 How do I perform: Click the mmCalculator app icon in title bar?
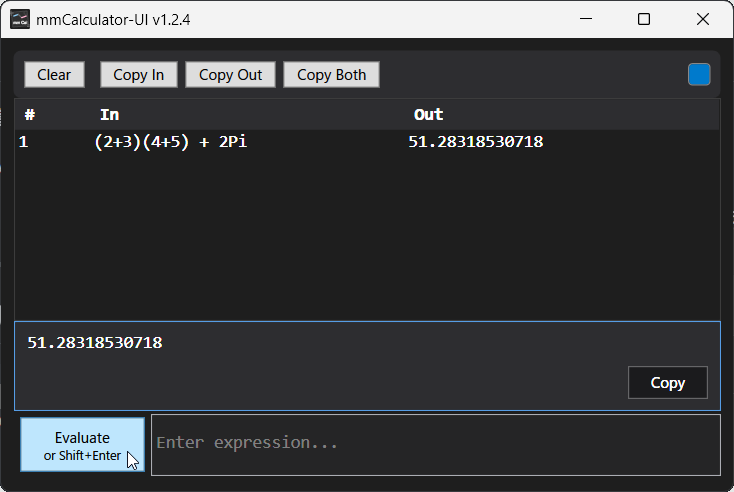tap(20, 19)
